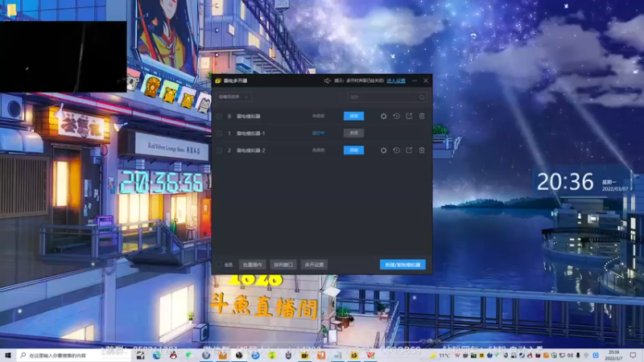This screenshot has width=644, height=362.
Task: Open backup/restore icon for emulator row 0
Action: pyautogui.click(x=396, y=116)
